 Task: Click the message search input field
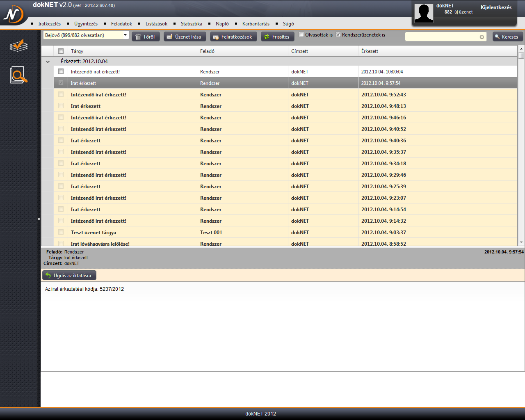pyautogui.click(x=446, y=37)
